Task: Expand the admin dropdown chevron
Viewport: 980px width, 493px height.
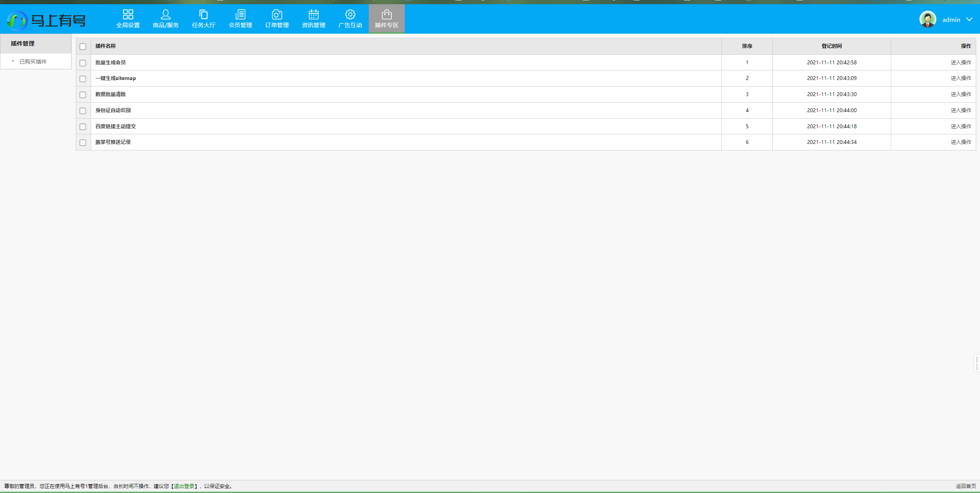Action: (x=969, y=20)
